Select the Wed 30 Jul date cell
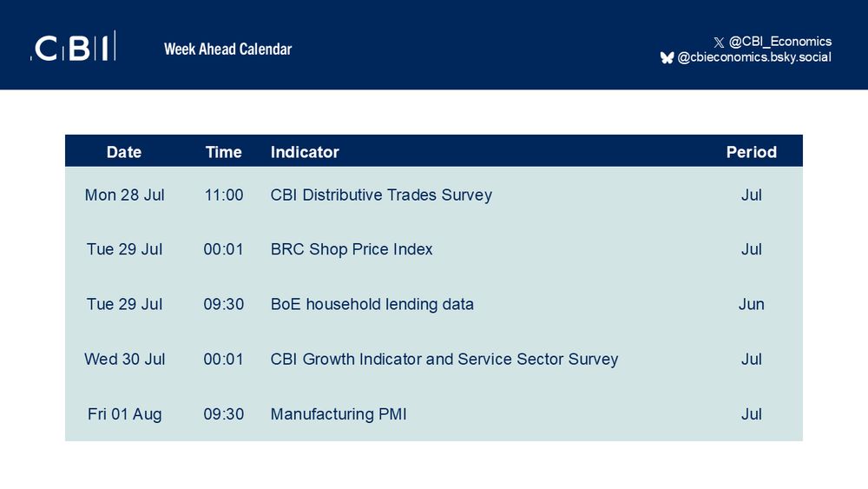Screen dimensions: 868x489 124,359
